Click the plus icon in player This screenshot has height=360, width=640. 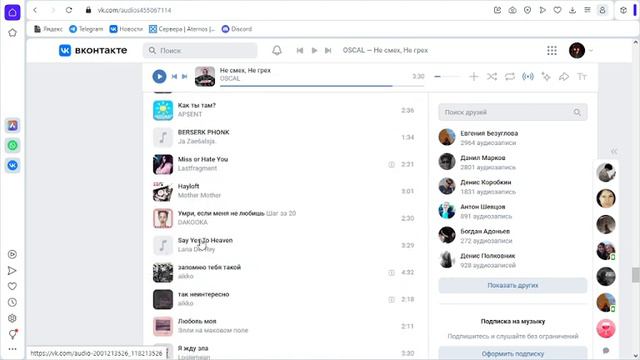click(473, 76)
